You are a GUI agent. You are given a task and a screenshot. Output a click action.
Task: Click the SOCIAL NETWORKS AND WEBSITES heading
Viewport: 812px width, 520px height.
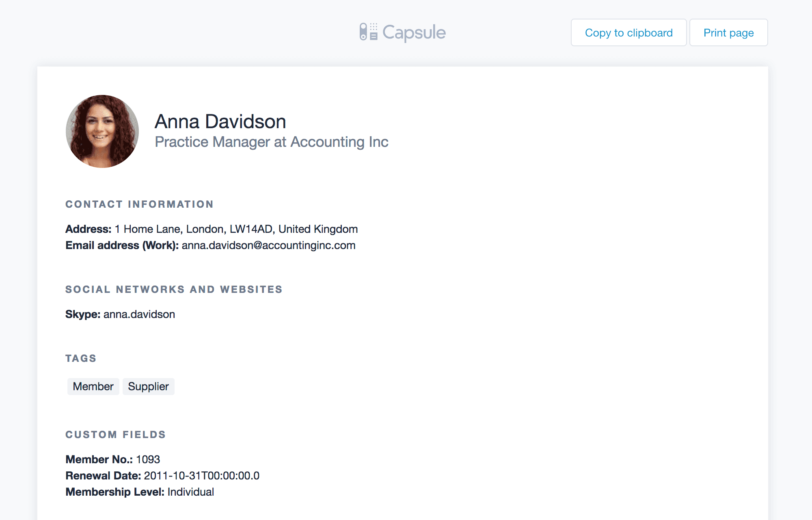(x=174, y=289)
